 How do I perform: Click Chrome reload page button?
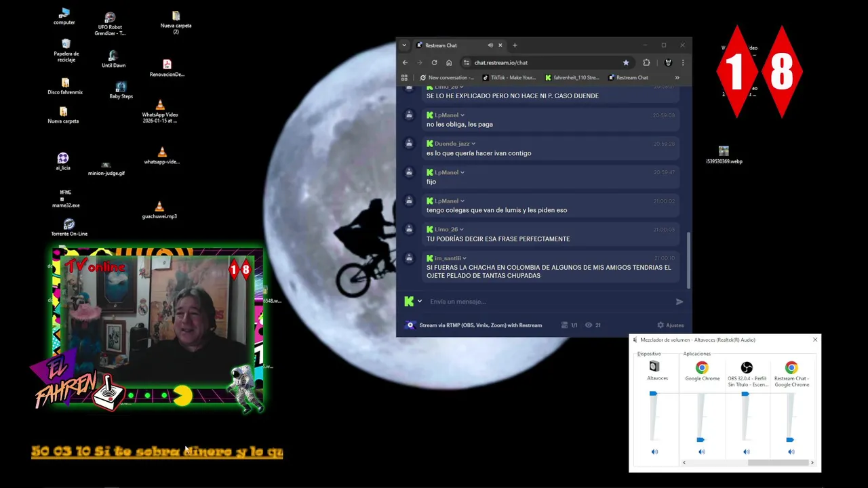point(434,62)
